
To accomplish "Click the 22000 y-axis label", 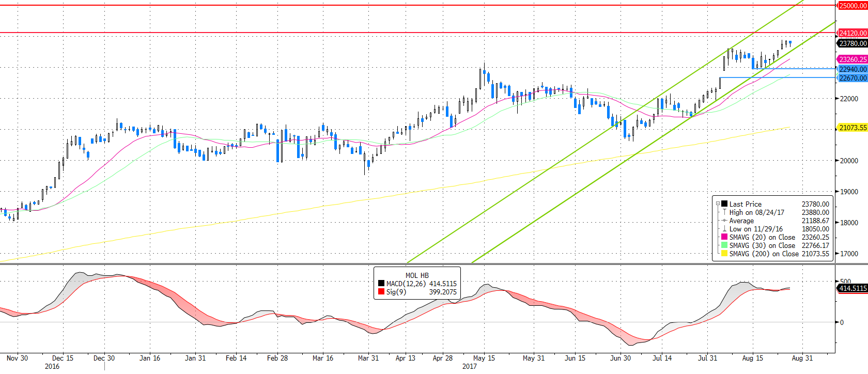I will 849,99.
